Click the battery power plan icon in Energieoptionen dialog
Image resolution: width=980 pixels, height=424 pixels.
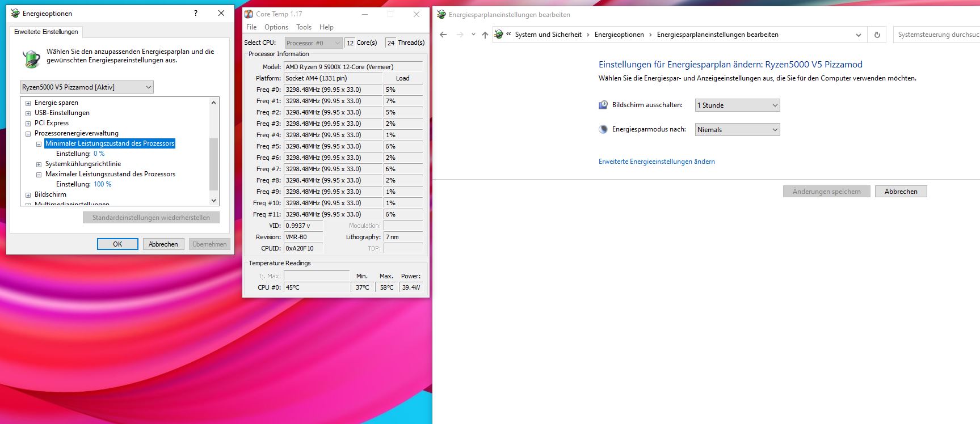click(x=31, y=58)
